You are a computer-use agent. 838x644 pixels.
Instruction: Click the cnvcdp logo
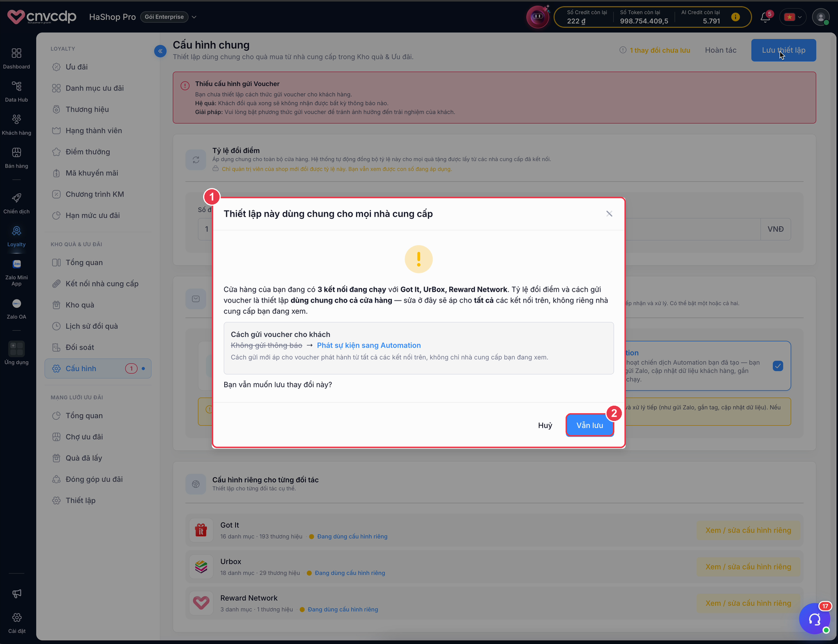coord(42,17)
